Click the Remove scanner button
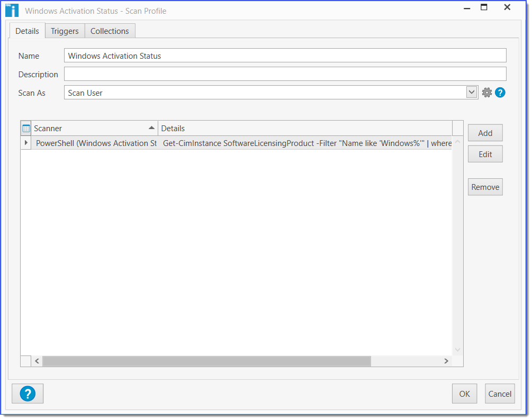The image size is (532, 420). point(485,187)
